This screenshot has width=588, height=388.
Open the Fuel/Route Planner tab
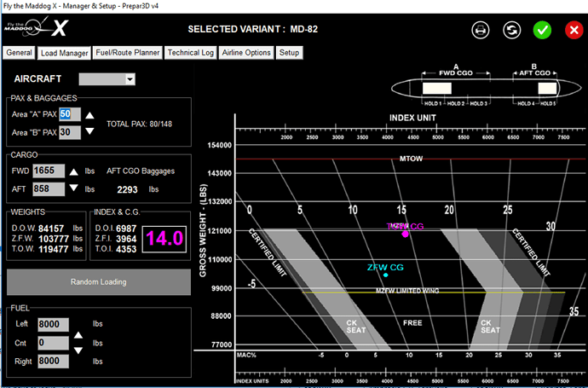(128, 53)
